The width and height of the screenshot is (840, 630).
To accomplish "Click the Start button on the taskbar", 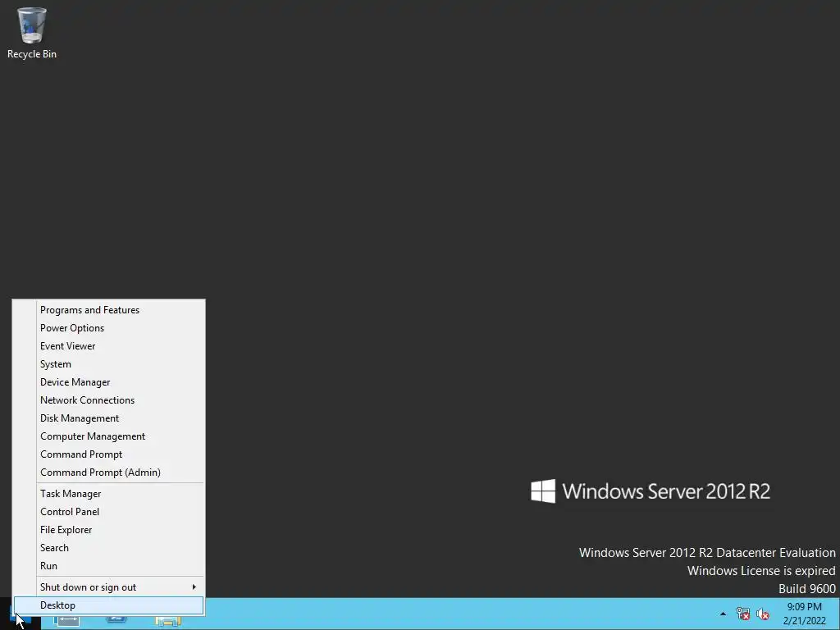I will pos(19,622).
